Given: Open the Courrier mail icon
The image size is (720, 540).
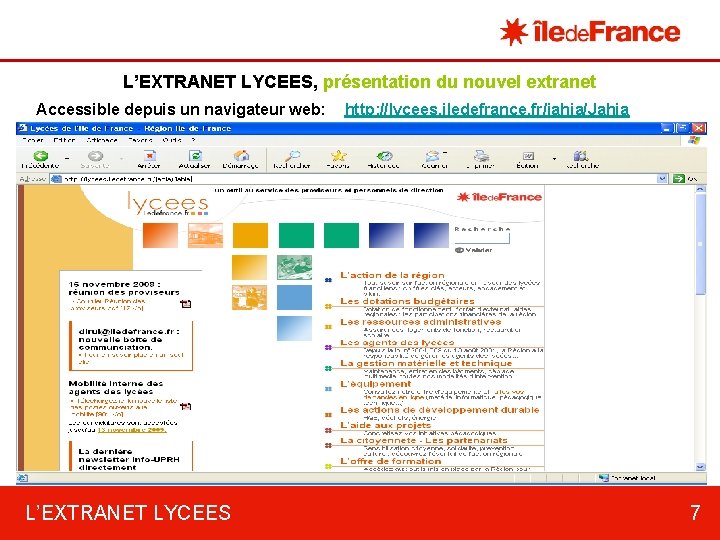Looking at the screenshot, I should (x=433, y=156).
